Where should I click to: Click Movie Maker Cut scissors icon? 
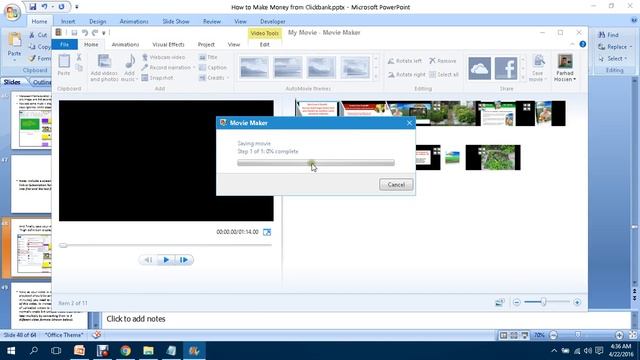tap(79, 58)
